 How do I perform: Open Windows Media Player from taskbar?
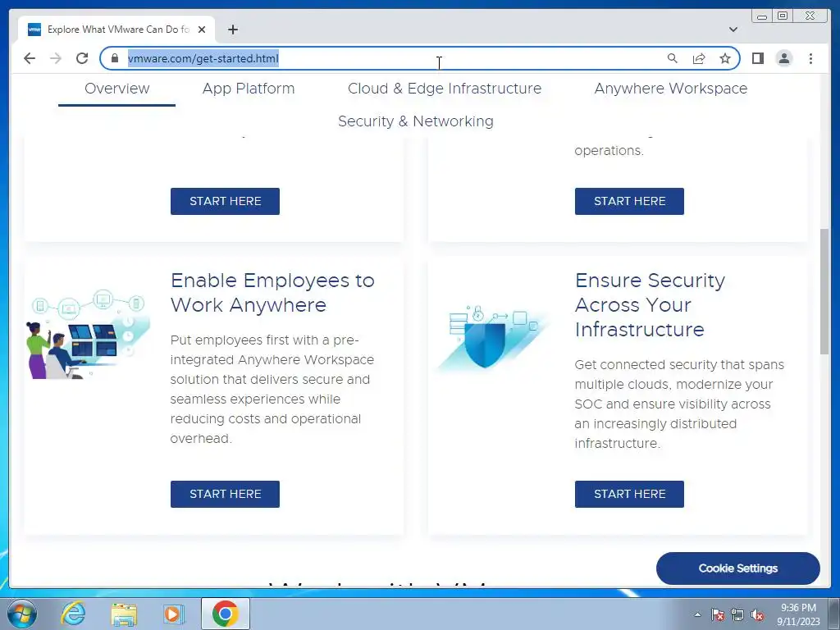click(x=173, y=614)
